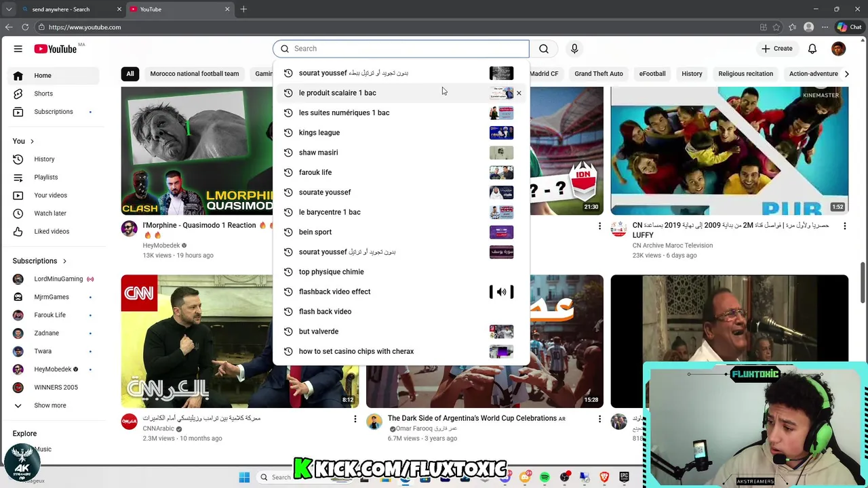Viewport: 868px width, 488px height.
Task: Select the All filter chip
Action: pyautogui.click(x=130, y=74)
